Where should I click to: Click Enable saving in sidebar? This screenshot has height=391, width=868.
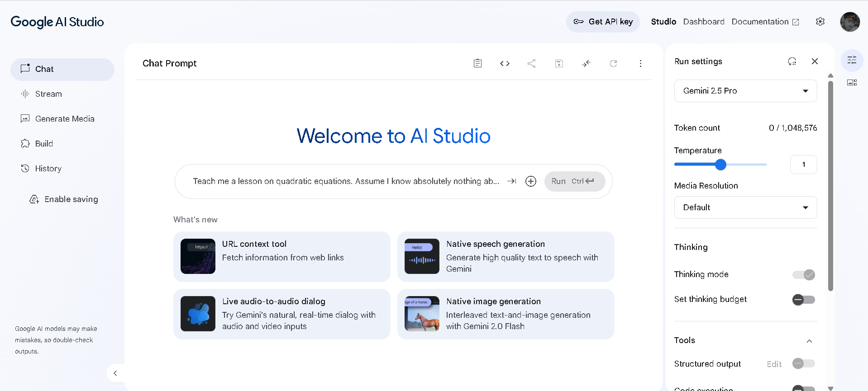tap(64, 199)
